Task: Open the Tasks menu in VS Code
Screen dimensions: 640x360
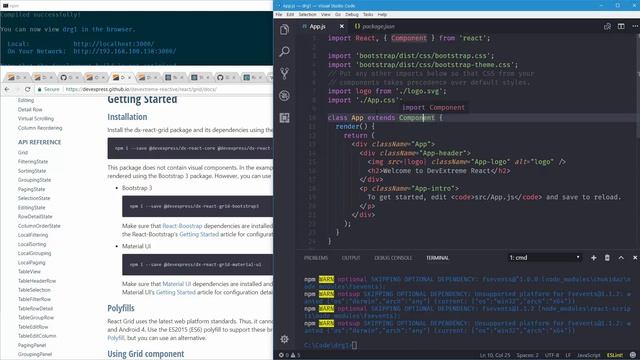Action: tap(368, 14)
